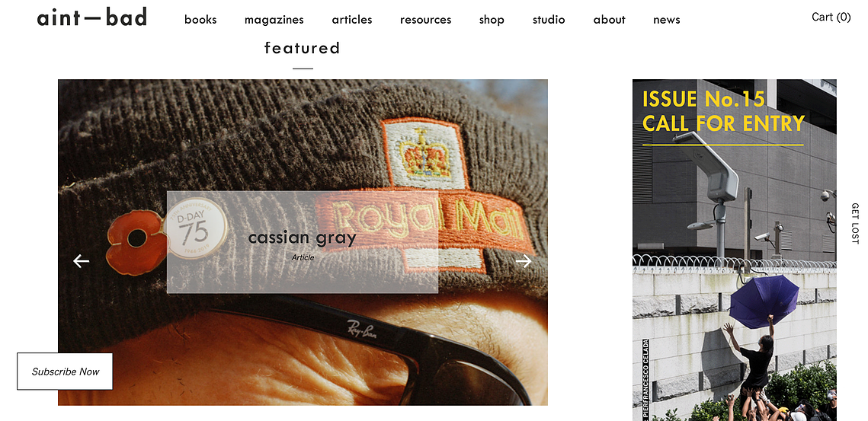Open the books menu
The height and width of the screenshot is (421, 868).
[x=200, y=20]
